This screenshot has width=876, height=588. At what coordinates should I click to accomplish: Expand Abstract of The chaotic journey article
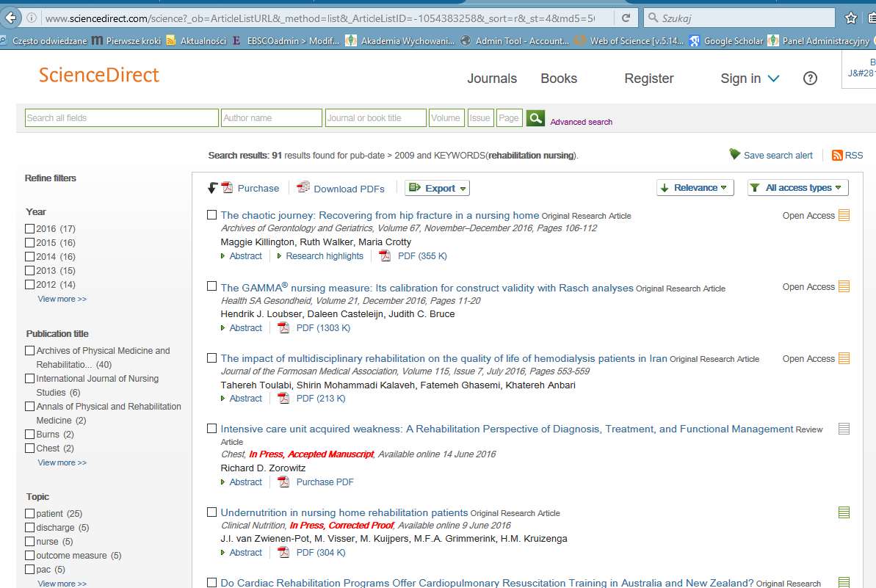coord(242,255)
